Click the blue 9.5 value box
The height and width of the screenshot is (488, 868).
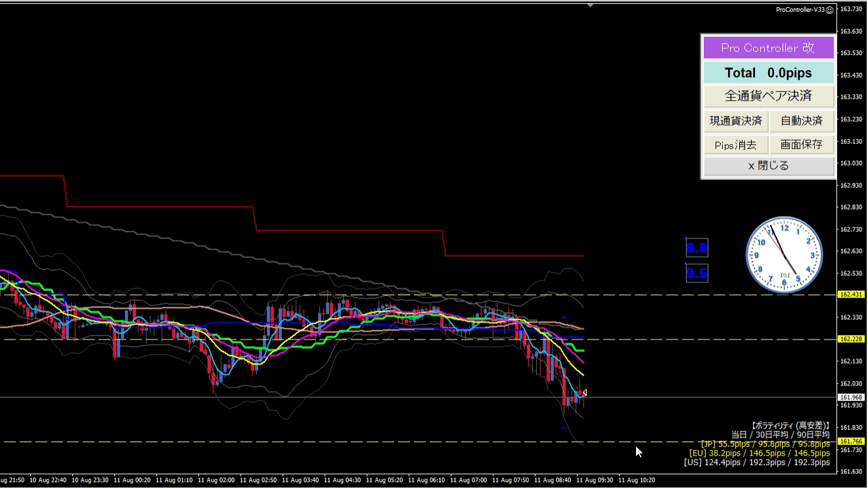697,273
